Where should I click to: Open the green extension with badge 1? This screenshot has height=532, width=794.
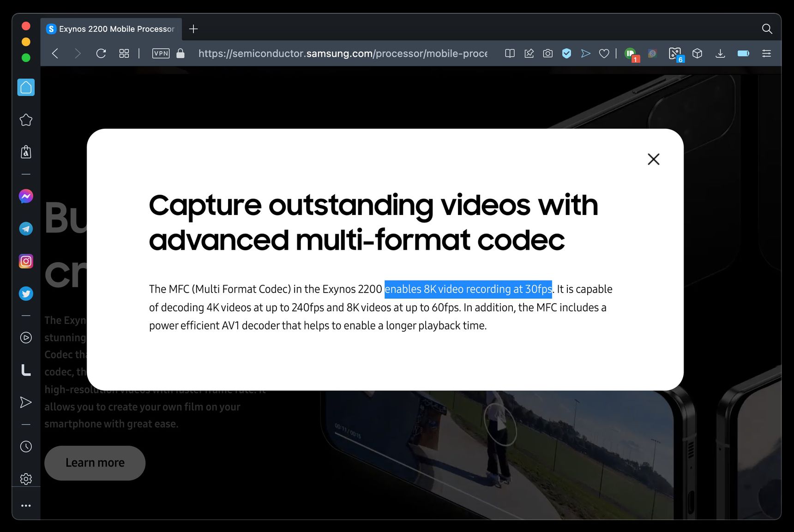631,54
